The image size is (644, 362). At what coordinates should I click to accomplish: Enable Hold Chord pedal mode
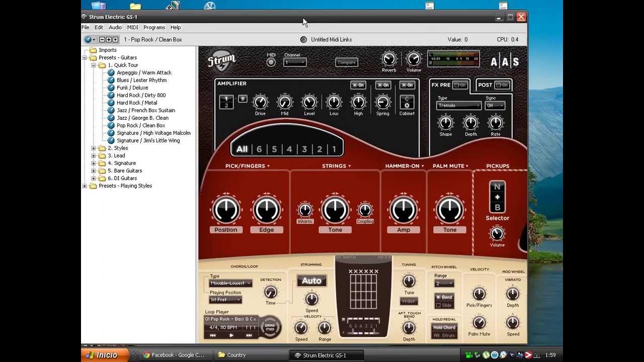(444, 327)
